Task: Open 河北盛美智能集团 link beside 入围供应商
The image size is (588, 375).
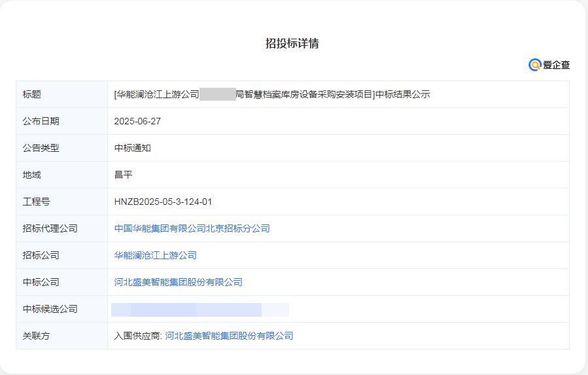Action: pyautogui.click(x=229, y=336)
